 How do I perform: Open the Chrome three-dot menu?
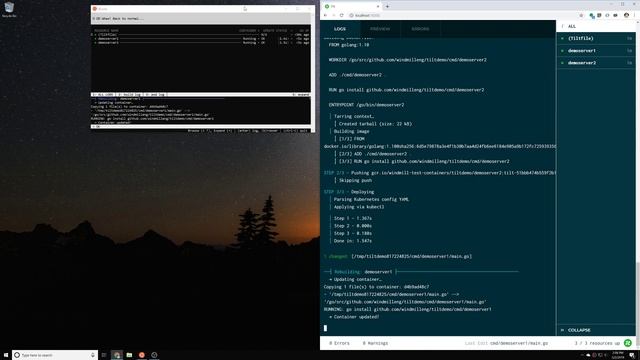[x=635, y=15]
